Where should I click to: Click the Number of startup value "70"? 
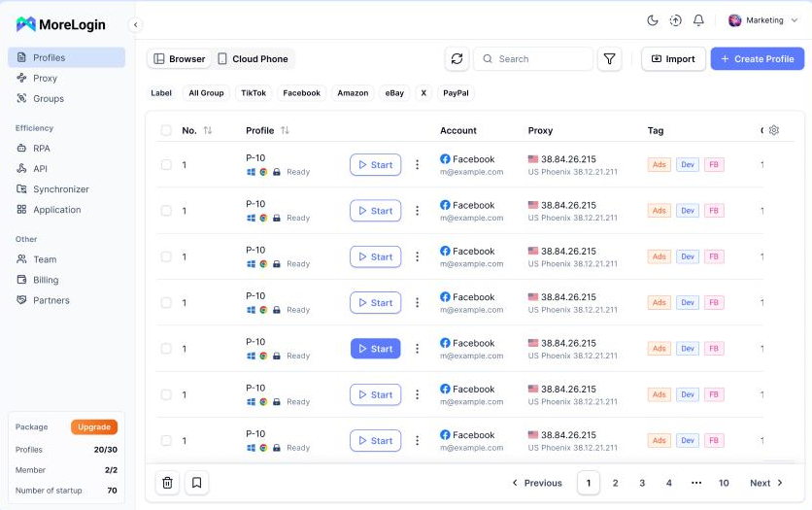112,491
